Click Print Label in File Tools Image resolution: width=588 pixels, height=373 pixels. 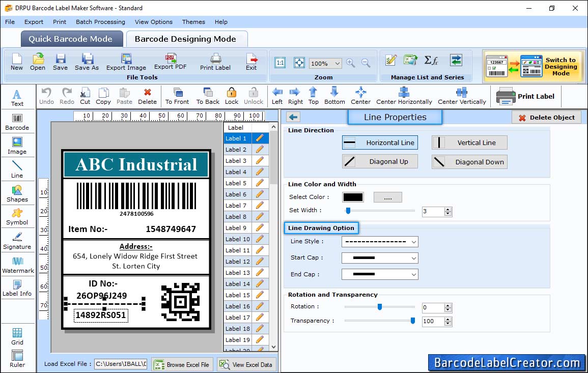pyautogui.click(x=215, y=62)
